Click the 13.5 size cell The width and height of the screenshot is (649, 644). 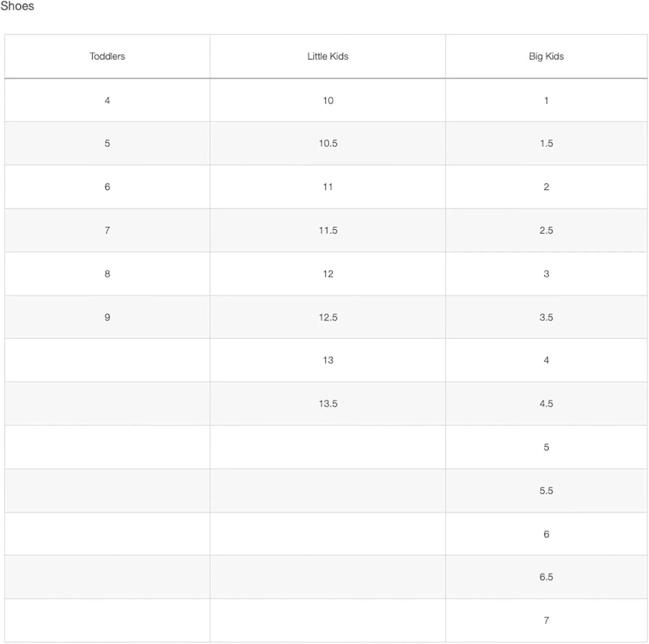[328, 403]
